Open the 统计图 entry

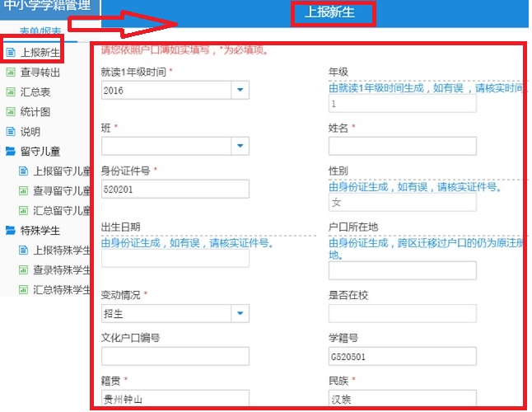[35, 112]
